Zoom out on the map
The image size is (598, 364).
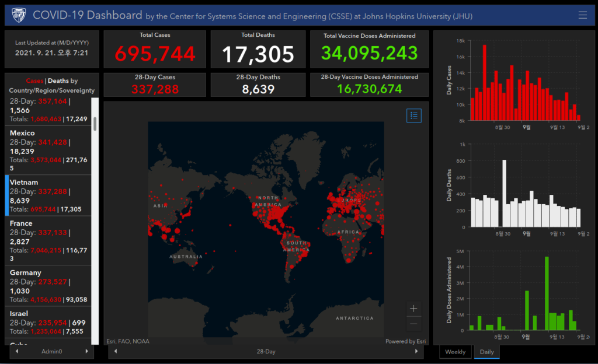(413, 324)
